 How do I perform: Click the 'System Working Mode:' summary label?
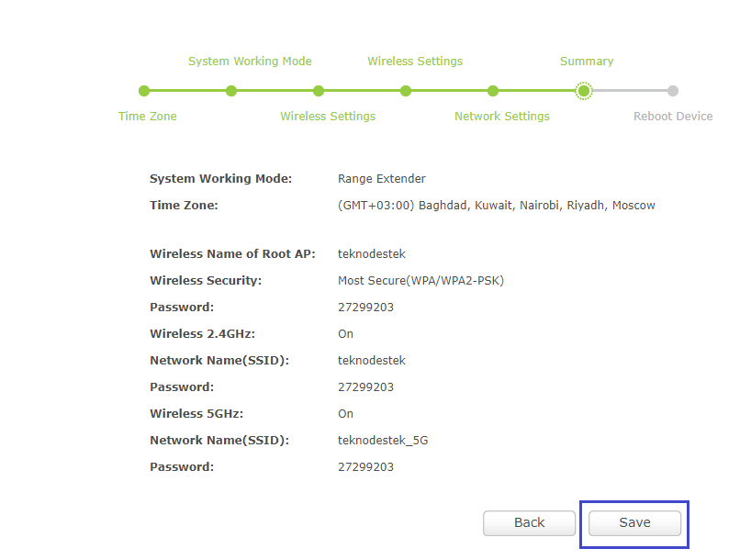[220, 179]
